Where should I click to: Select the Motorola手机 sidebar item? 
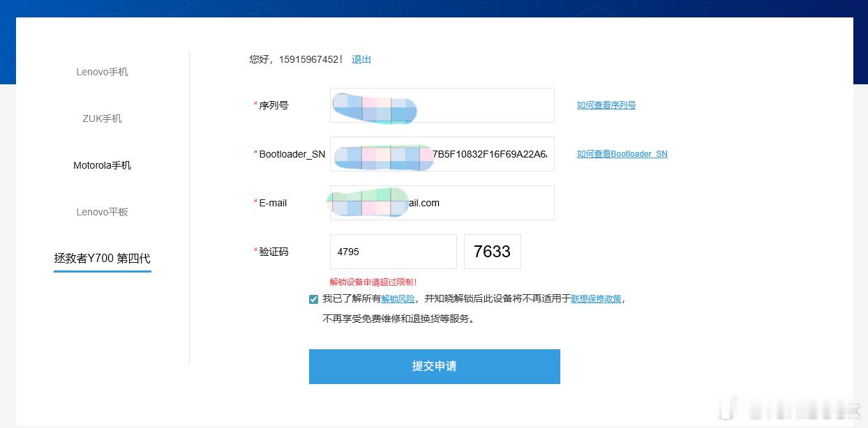pos(102,165)
